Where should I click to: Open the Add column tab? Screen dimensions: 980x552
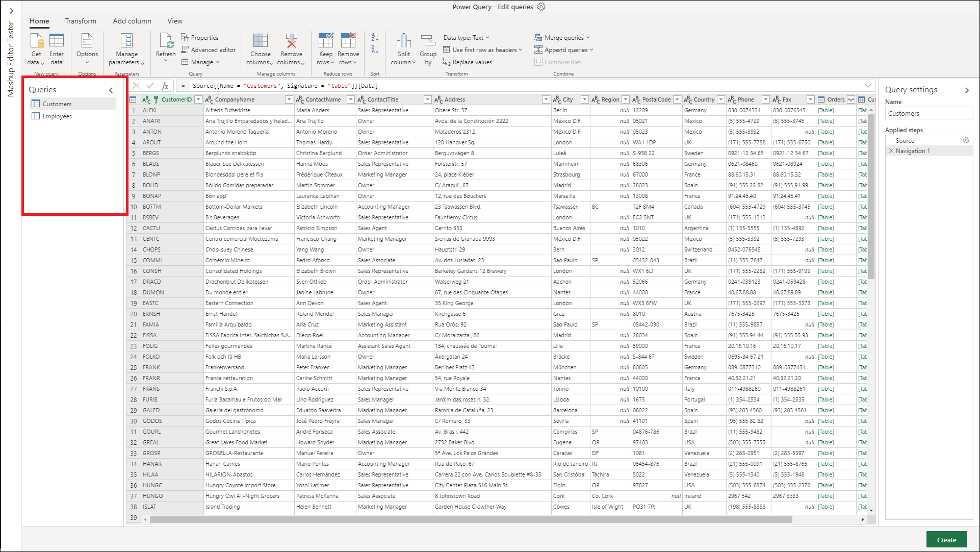point(132,21)
